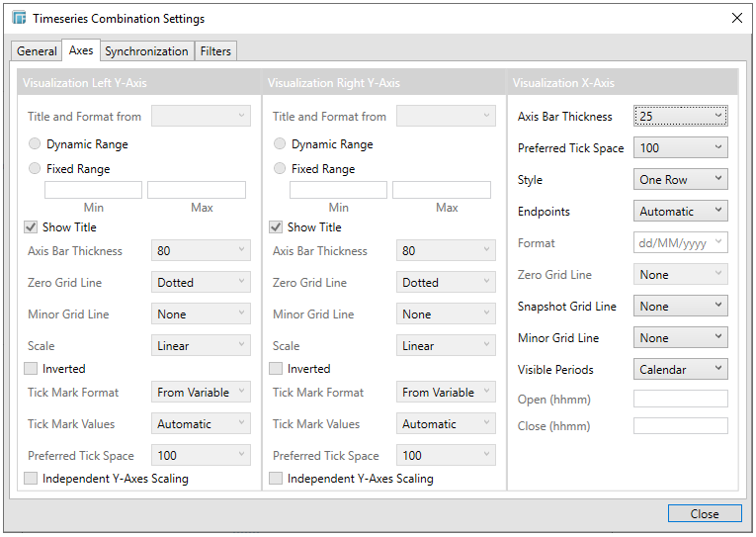Expand X-Axis Minor Grid Line dropdown
The height and width of the screenshot is (537, 756).
point(680,338)
